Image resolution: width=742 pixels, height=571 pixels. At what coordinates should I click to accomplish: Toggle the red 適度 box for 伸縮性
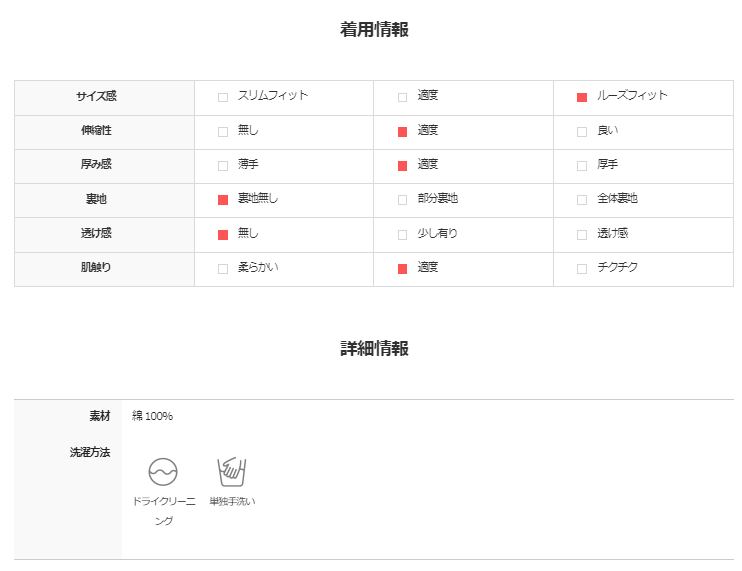[x=402, y=132]
